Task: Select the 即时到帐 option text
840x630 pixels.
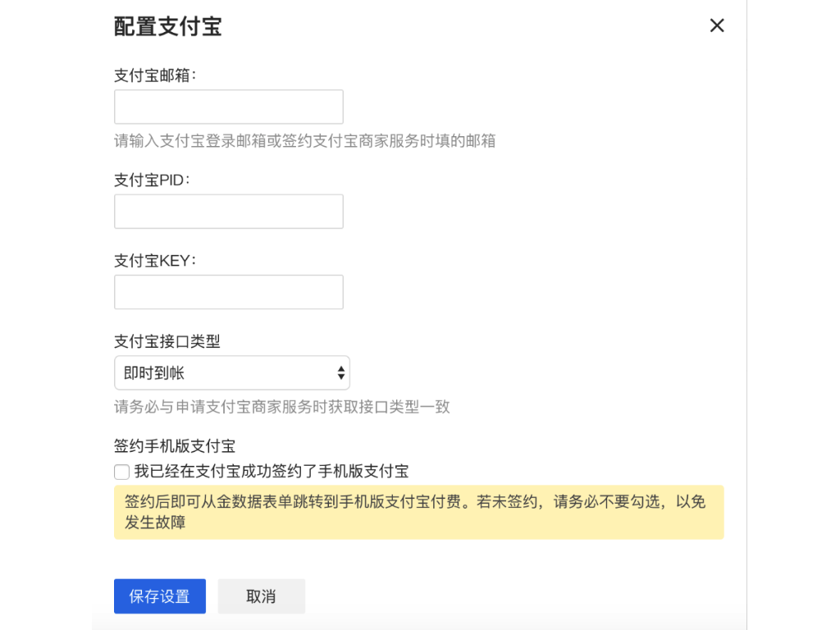Action: point(154,373)
